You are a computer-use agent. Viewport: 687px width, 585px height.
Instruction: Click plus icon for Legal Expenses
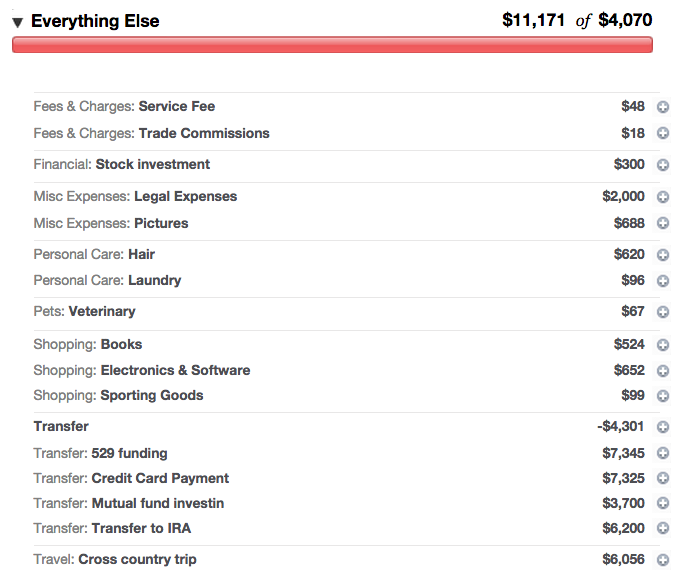click(x=662, y=197)
